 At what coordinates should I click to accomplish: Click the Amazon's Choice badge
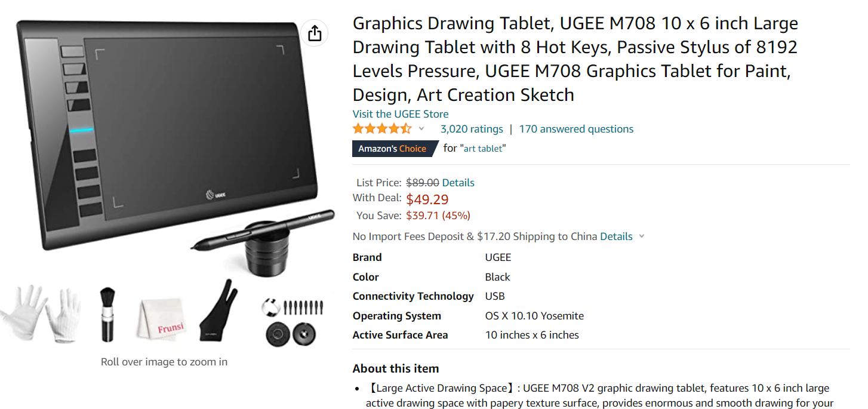point(395,149)
